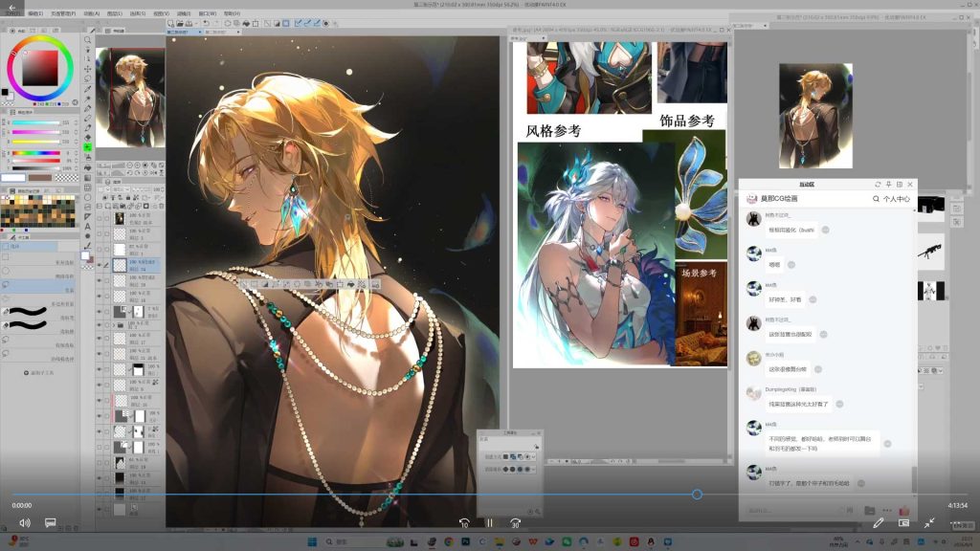980x551 pixels.
Task: Toggle eye of selected highlighted layer
Action: click(100, 265)
